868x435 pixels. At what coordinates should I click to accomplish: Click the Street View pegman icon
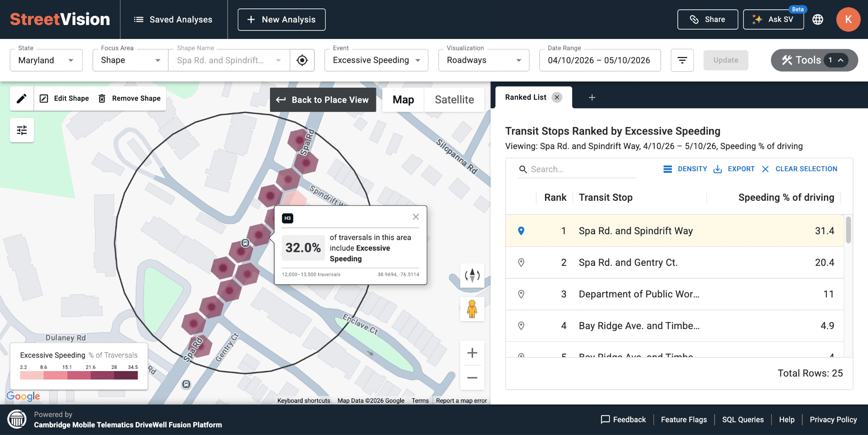point(472,309)
